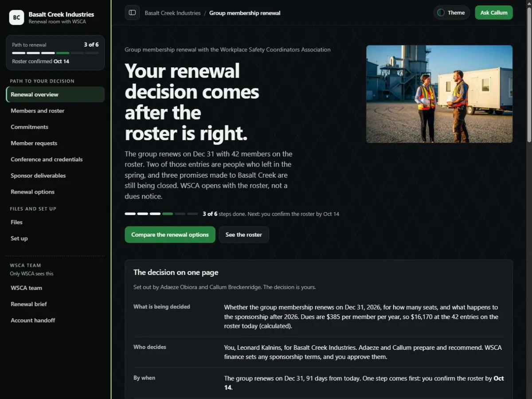Open the Files section
The width and height of the screenshot is (532, 399).
pyautogui.click(x=55, y=222)
